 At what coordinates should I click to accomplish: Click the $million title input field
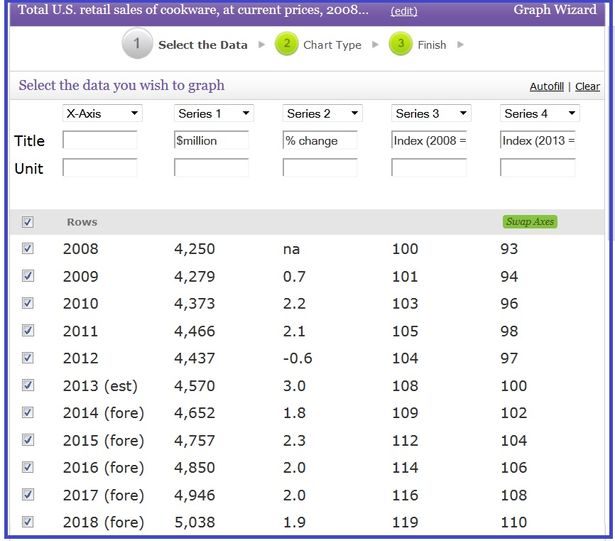(211, 141)
